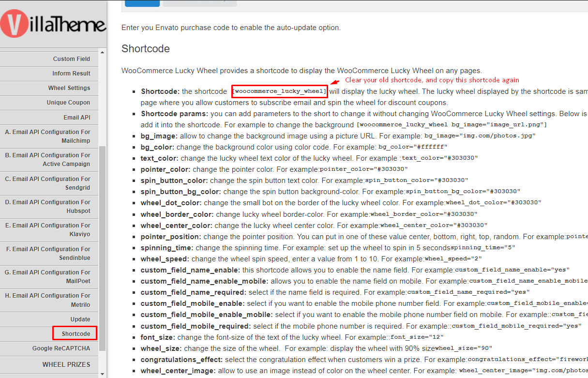Open the Custom Field sidebar item

click(49, 59)
